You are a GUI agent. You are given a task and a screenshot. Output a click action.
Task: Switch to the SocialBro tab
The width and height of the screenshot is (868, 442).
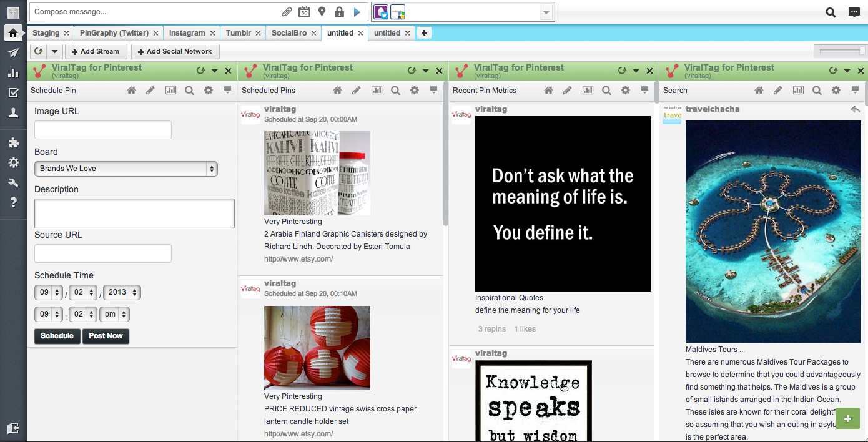[x=289, y=33]
